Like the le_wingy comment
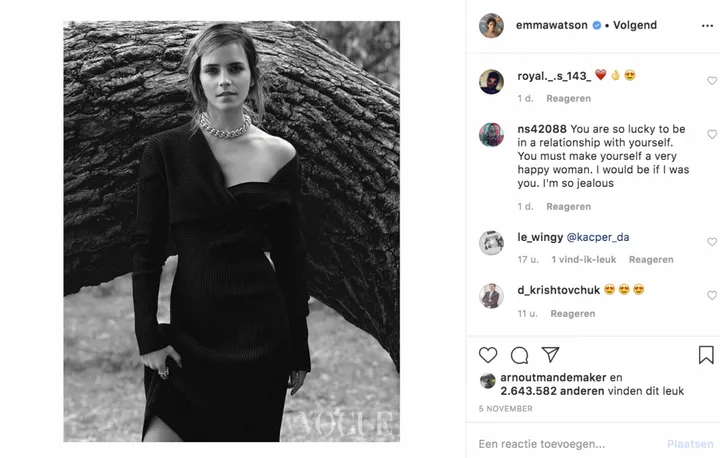The image size is (720, 458). 711,242
